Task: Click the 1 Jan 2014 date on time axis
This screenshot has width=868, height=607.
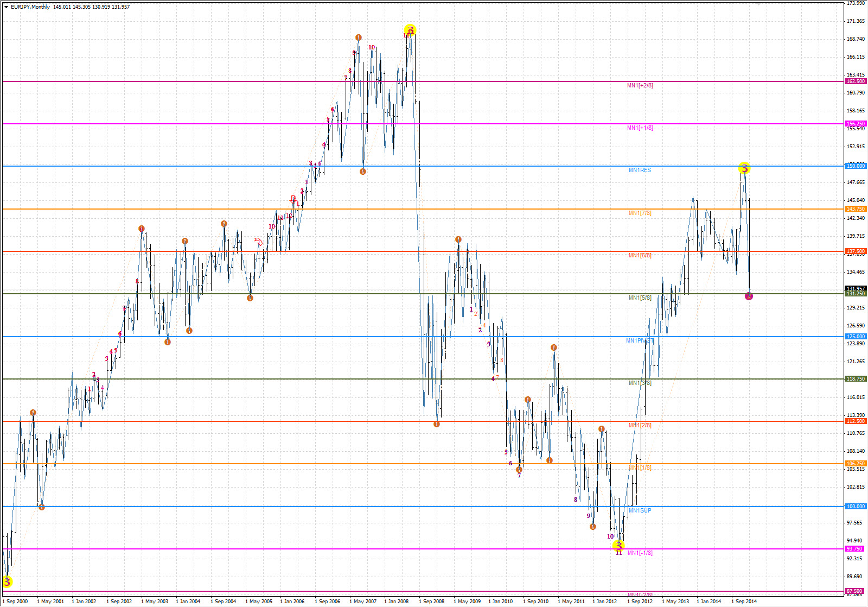Action: pos(709,602)
